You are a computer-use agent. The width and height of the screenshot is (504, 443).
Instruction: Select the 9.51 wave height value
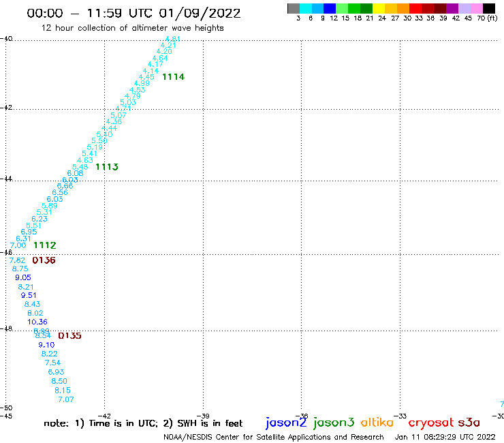(29, 295)
